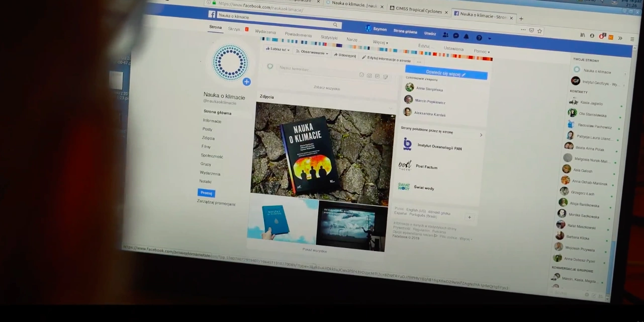
Task: Open Firefox hamburger menu
Action: coord(633,39)
